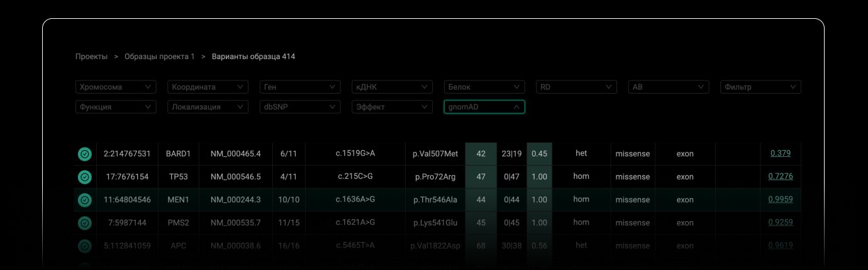This screenshot has width=868, height=270.
Task: Toggle the check circle for the TP53 row
Action: (85, 177)
